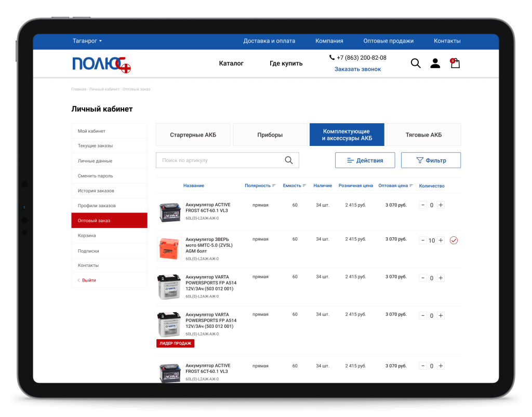This screenshot has width=532, height=417.
Task: Open Аккумулятор ЗВЕРЬ мото product title
Action: 209,245
